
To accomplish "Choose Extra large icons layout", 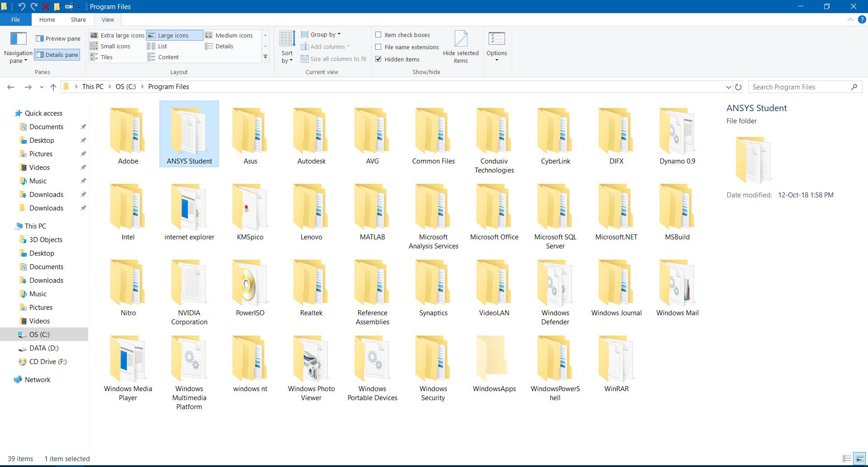I will [117, 35].
